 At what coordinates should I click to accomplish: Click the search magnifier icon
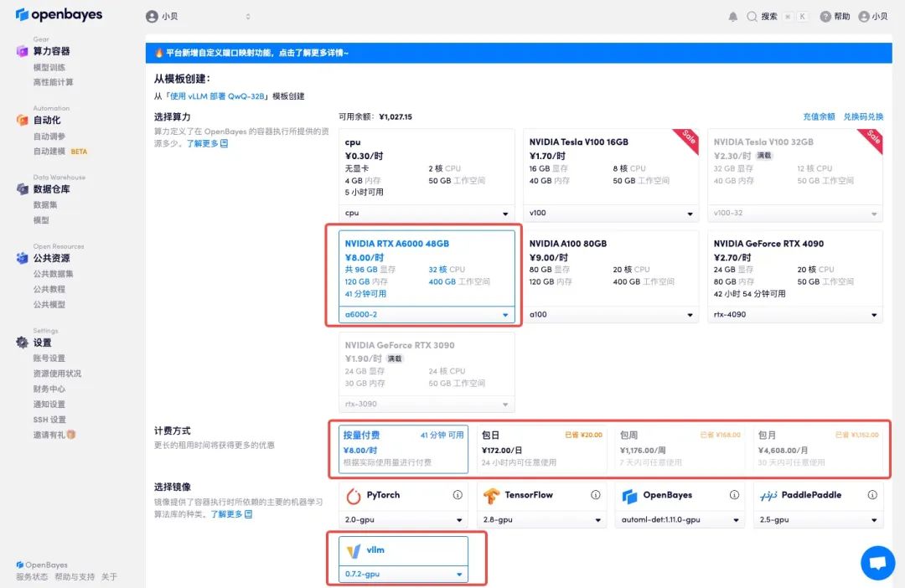[752, 17]
